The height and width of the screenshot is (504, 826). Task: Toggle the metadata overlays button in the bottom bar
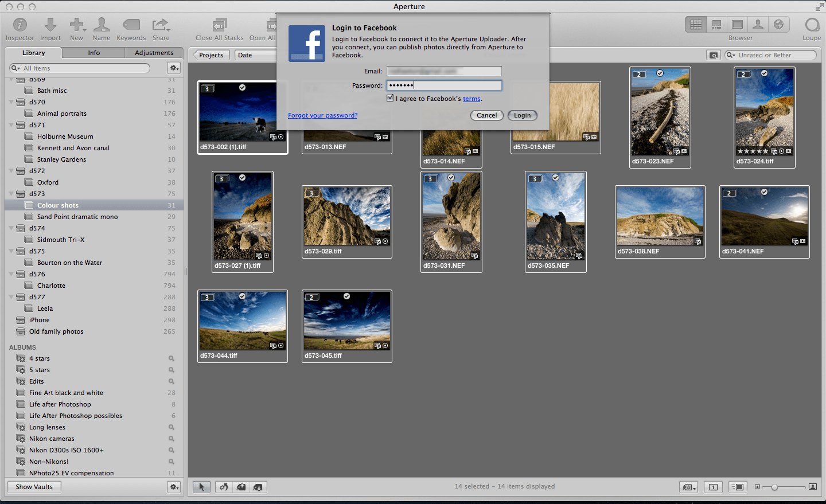click(x=737, y=487)
